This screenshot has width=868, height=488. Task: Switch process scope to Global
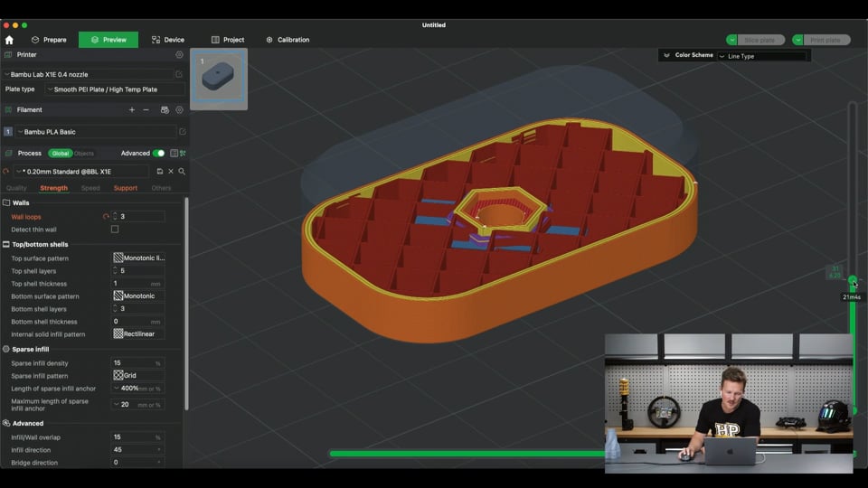61,154
